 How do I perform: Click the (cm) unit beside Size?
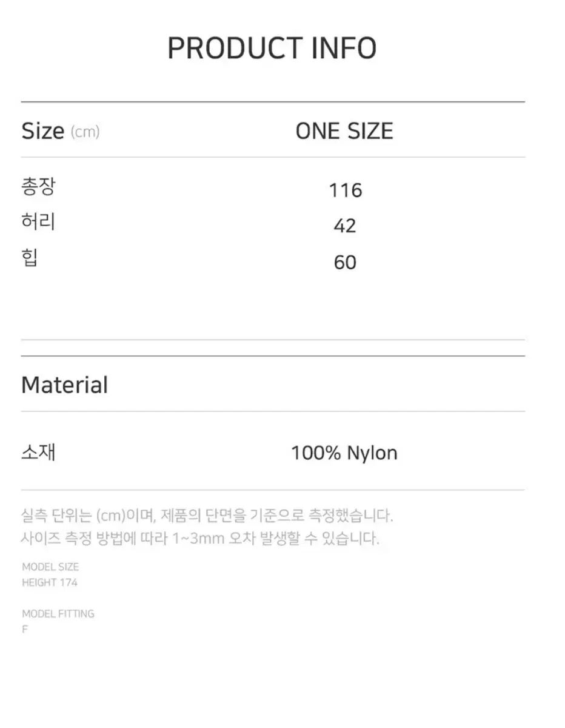85,132
